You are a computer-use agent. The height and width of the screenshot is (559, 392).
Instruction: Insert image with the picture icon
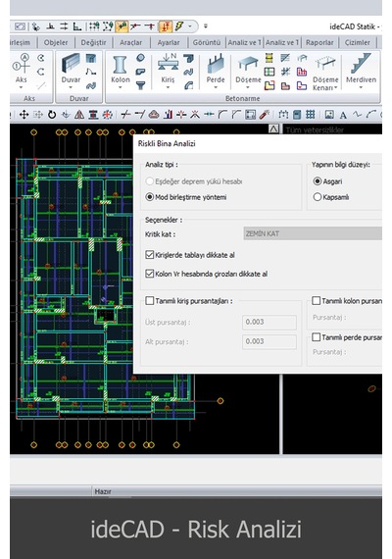click(329, 115)
